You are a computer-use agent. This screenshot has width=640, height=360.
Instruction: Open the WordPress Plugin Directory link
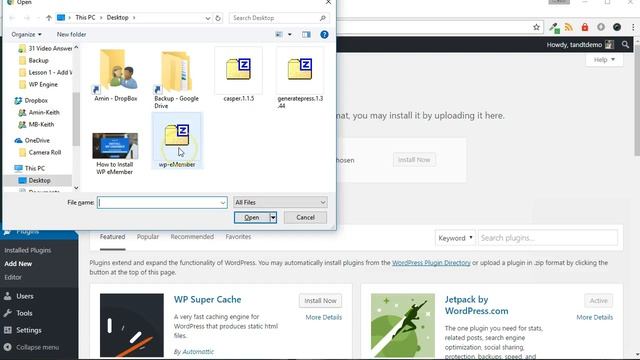[431, 263]
